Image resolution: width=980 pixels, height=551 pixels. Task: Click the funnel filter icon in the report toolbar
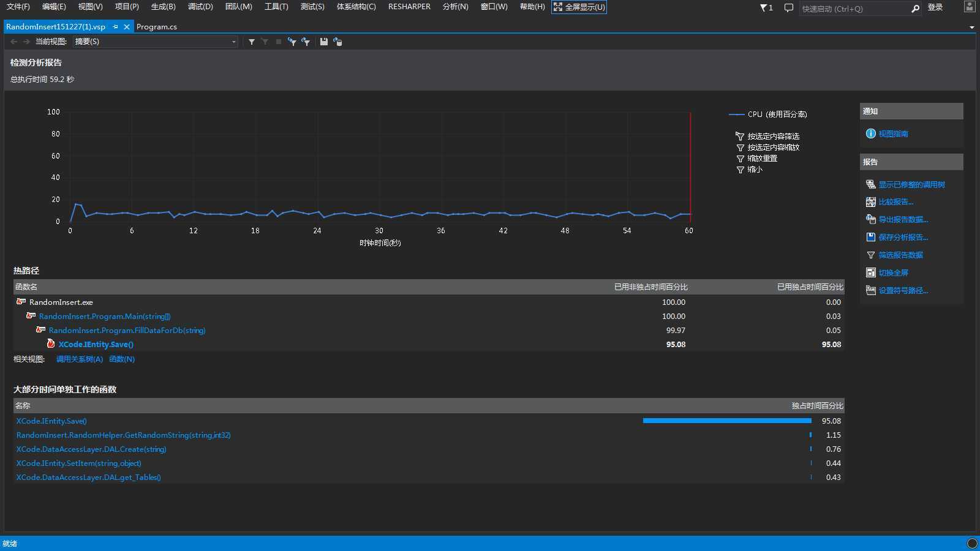[x=252, y=42]
